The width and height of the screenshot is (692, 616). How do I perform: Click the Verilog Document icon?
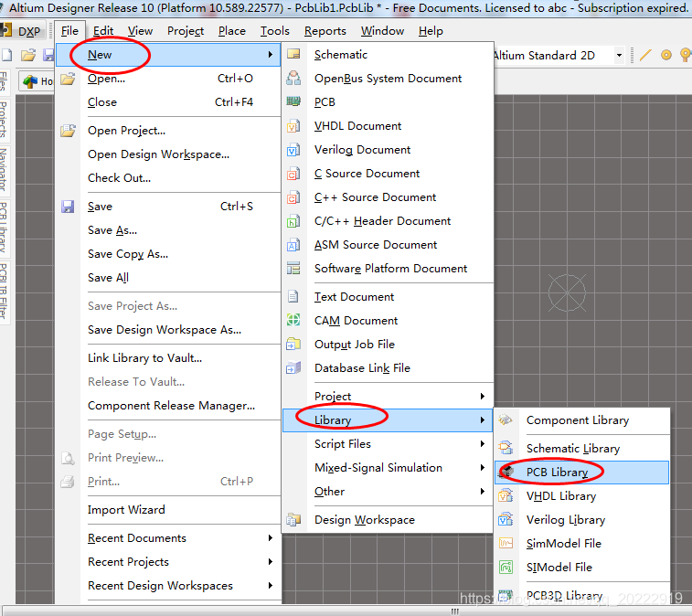click(293, 150)
